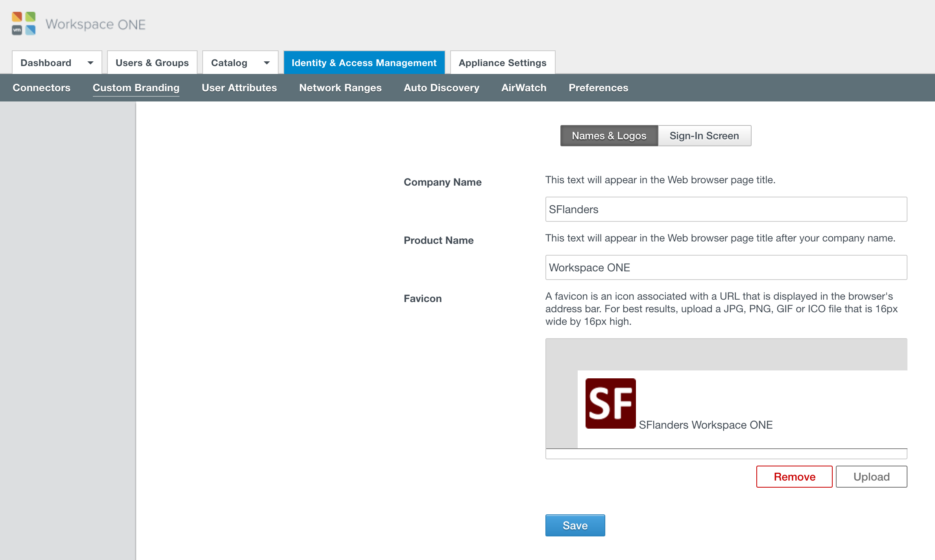Navigate to Network Ranges
The image size is (935, 560).
coord(340,88)
